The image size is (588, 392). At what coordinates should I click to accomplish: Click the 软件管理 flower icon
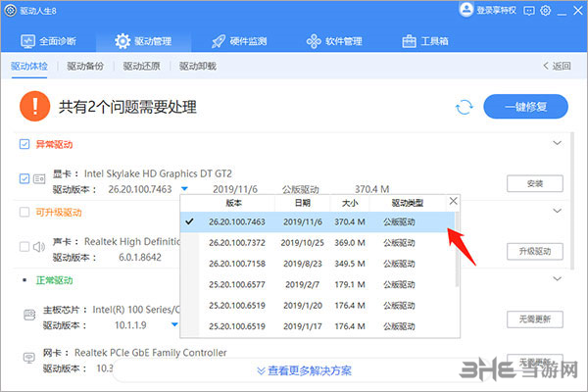point(314,41)
